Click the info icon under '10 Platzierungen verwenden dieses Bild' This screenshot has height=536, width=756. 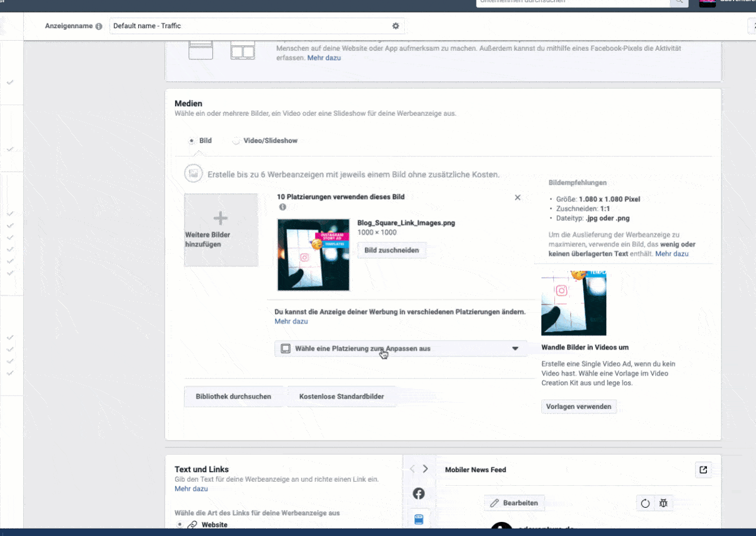coord(282,207)
